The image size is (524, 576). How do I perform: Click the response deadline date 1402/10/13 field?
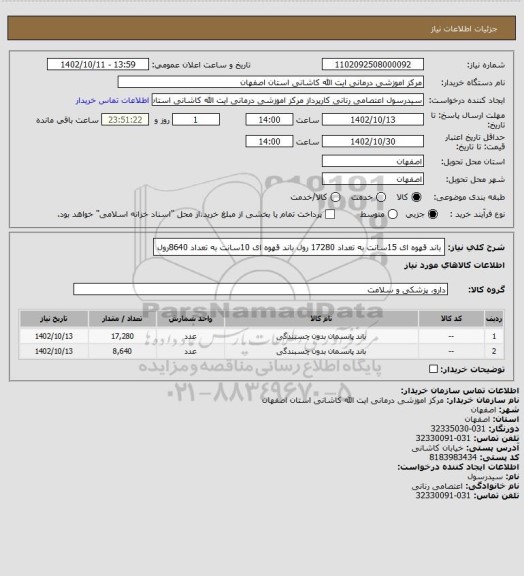click(x=373, y=120)
